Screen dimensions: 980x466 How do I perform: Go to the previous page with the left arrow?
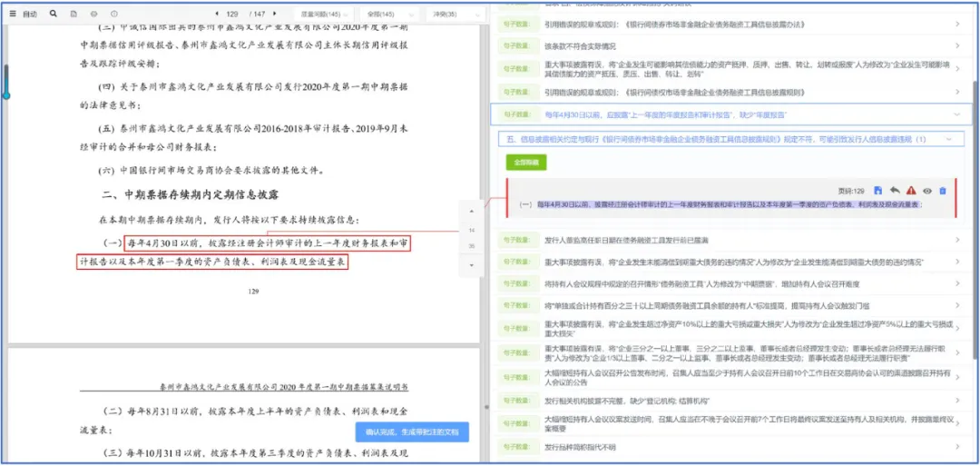tap(217, 14)
